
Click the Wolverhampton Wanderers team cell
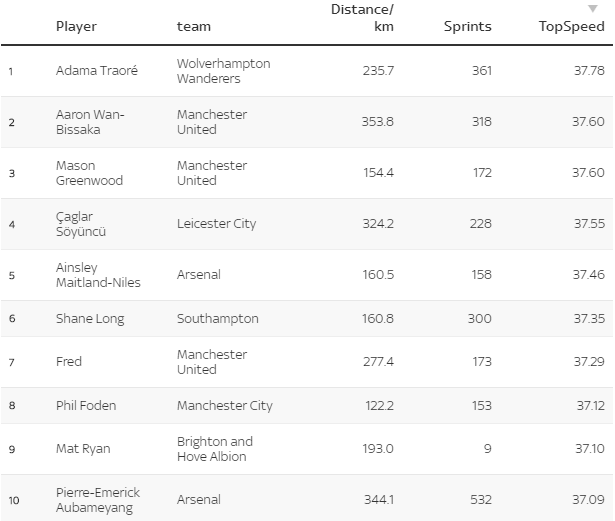223,71
